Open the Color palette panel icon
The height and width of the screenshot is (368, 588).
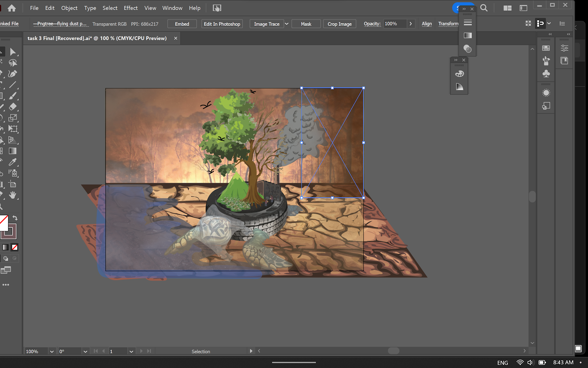click(x=459, y=74)
